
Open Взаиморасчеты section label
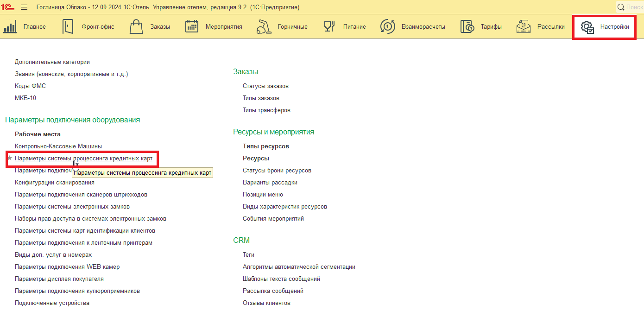pyautogui.click(x=424, y=27)
